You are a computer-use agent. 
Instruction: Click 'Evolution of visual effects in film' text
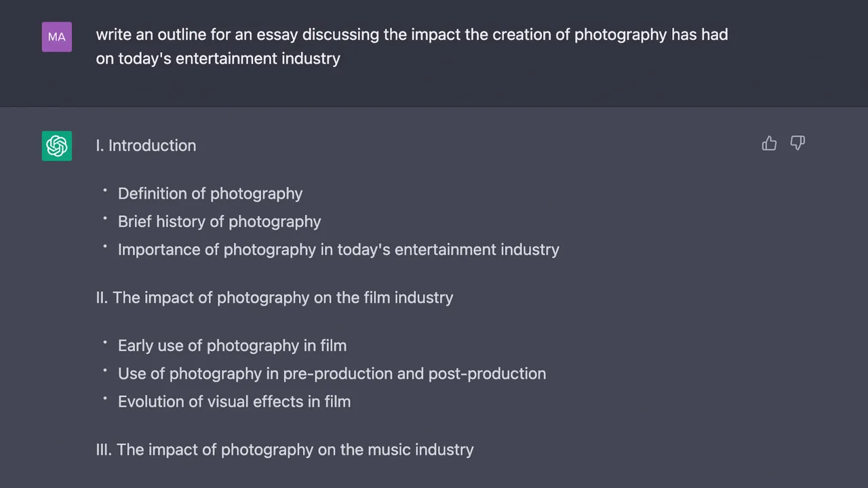click(234, 401)
